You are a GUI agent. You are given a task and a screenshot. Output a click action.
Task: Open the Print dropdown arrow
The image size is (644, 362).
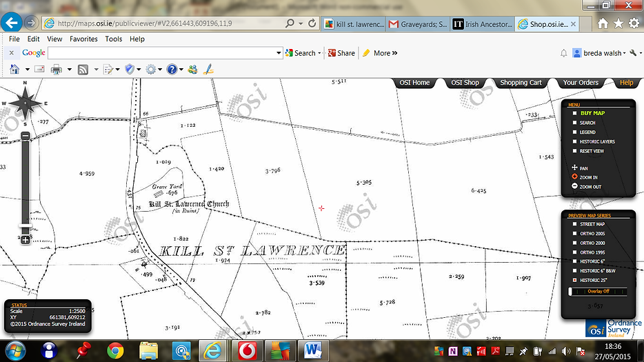(x=69, y=70)
